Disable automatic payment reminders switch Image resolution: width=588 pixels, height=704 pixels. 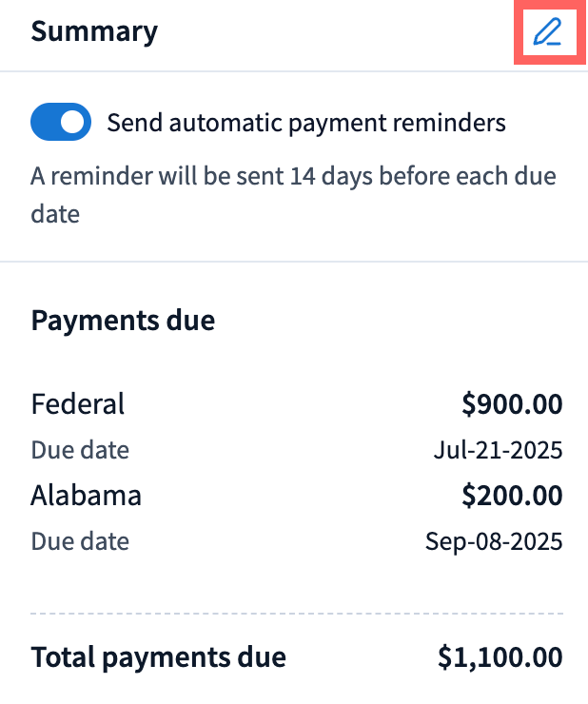point(61,123)
